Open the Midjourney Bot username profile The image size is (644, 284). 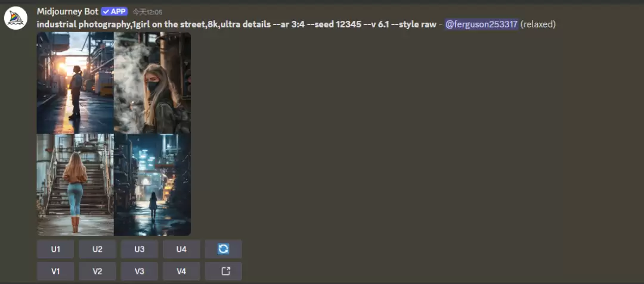tap(67, 11)
